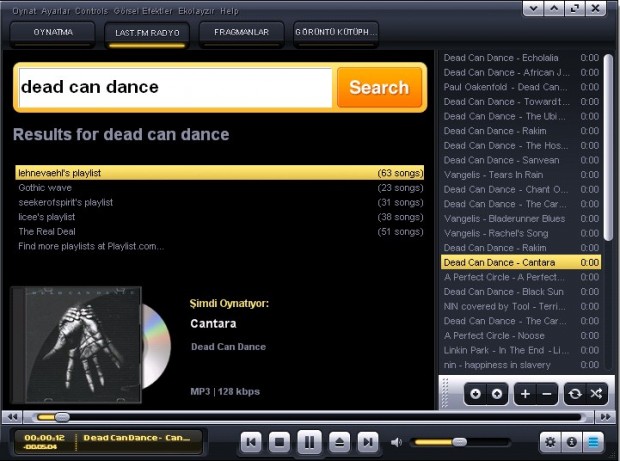Toggle shuffle mode in playlist toolbar
This screenshot has height=461, width=620.
pyautogui.click(x=596, y=394)
